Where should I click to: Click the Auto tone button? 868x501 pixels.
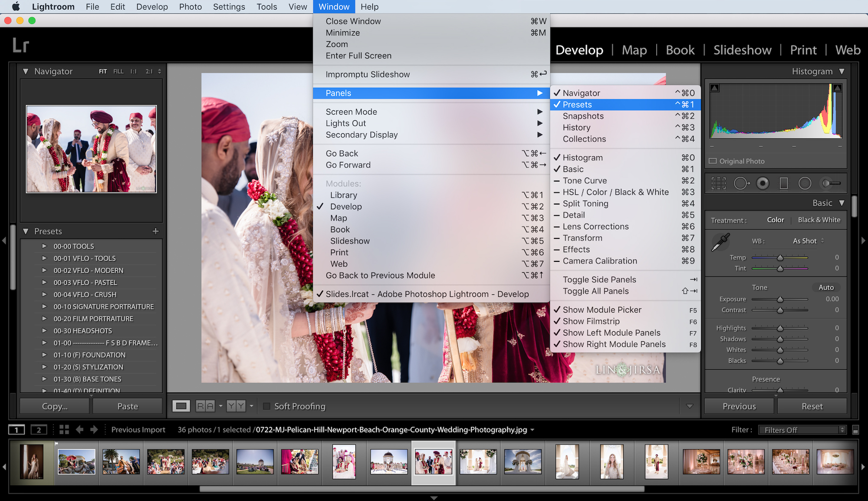(x=825, y=287)
